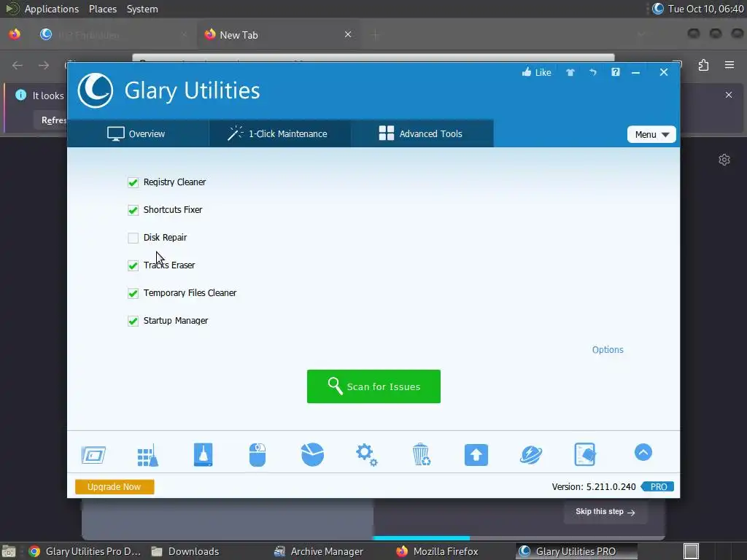The image size is (747, 560).
Task: Dismiss the Firefox notification bar
Action: click(x=729, y=95)
